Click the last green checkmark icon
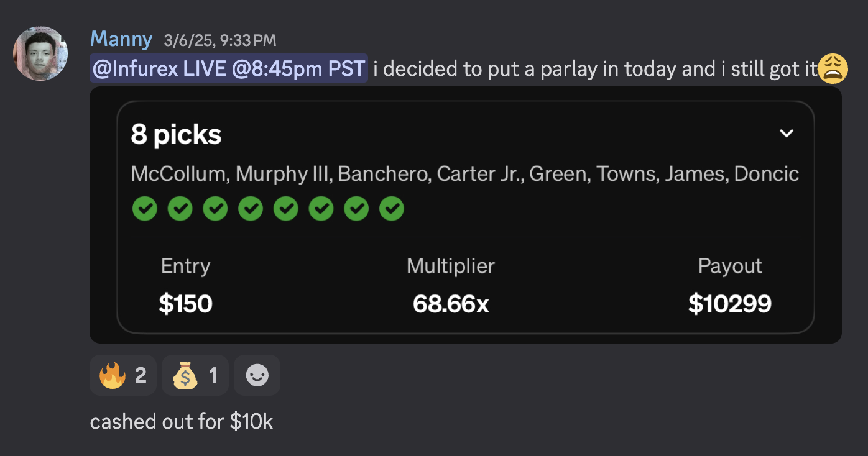Viewport: 868px width, 456px height. 392,209
